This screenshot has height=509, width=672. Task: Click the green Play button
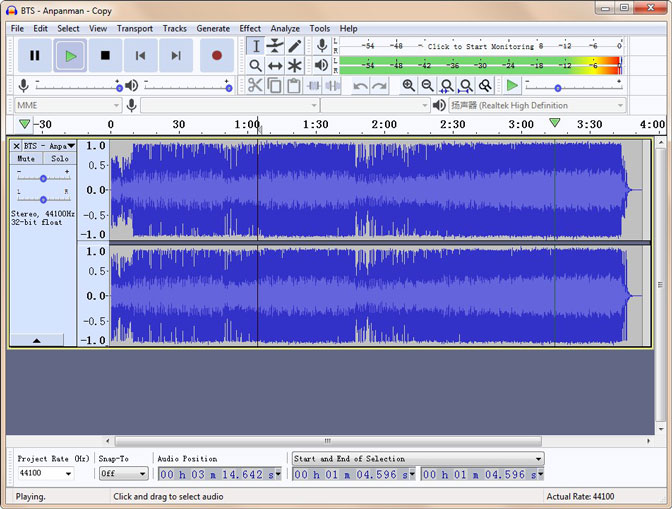pyautogui.click(x=70, y=56)
